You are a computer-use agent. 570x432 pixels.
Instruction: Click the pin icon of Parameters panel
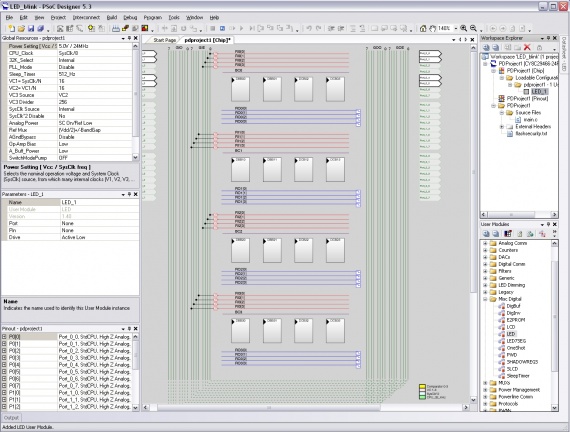129,194
